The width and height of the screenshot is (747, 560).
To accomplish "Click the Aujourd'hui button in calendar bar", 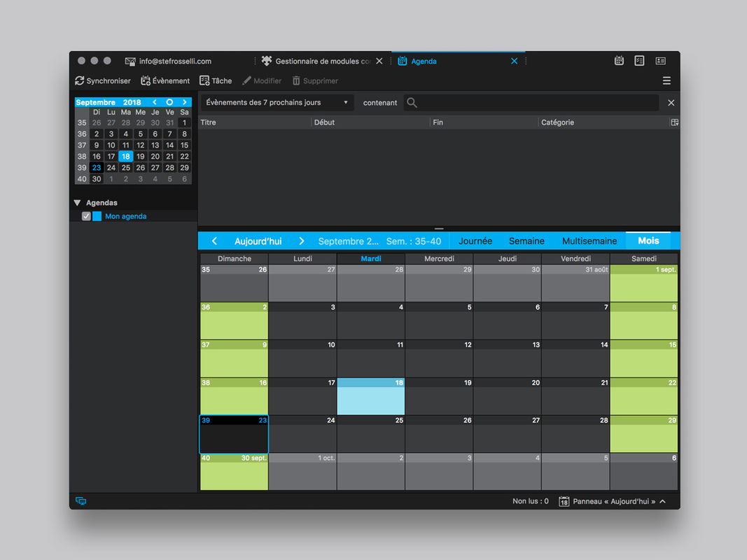I will tap(258, 241).
